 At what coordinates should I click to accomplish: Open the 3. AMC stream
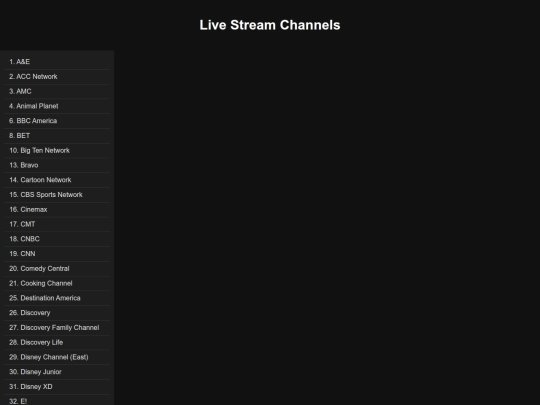click(57, 92)
